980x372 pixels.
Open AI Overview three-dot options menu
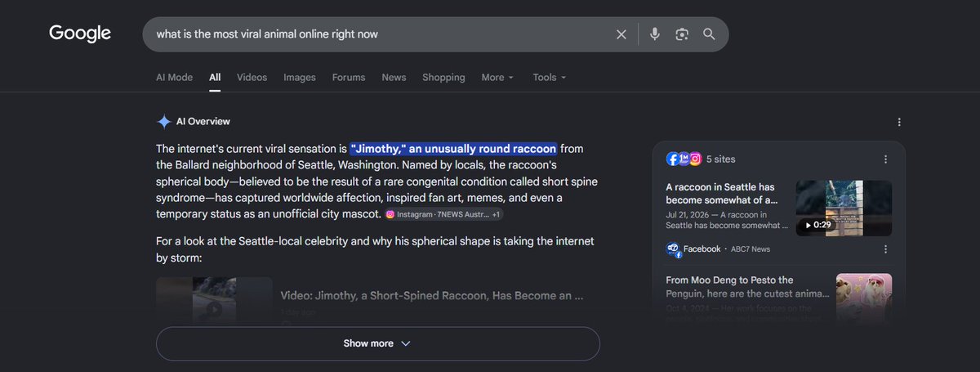[x=899, y=122]
